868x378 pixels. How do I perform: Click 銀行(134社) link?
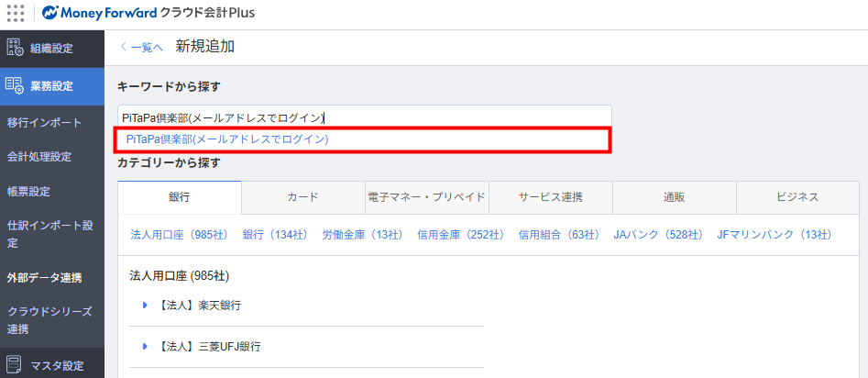[275, 235]
